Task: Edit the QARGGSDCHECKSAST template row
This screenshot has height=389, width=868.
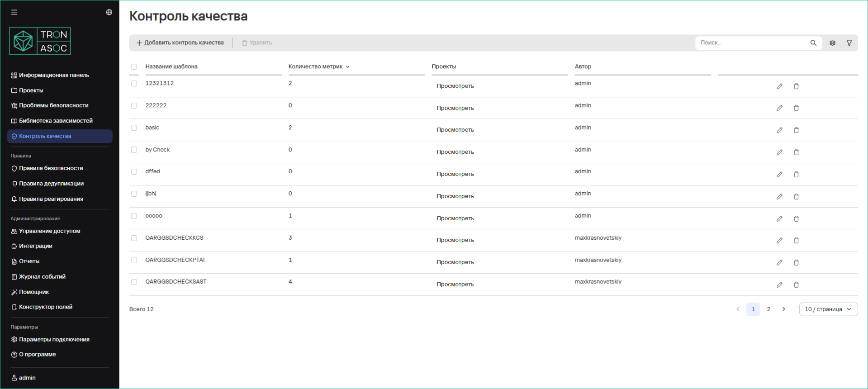Action: coord(779,285)
